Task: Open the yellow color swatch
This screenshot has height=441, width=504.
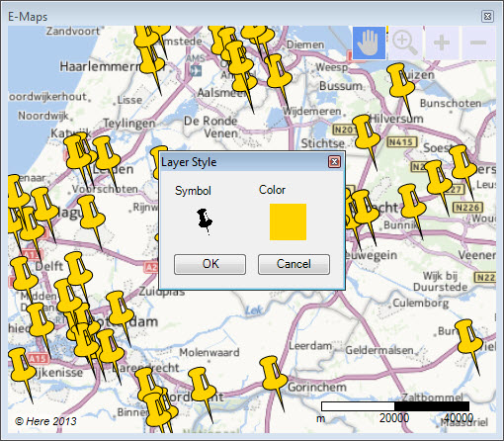Action: pyautogui.click(x=288, y=221)
